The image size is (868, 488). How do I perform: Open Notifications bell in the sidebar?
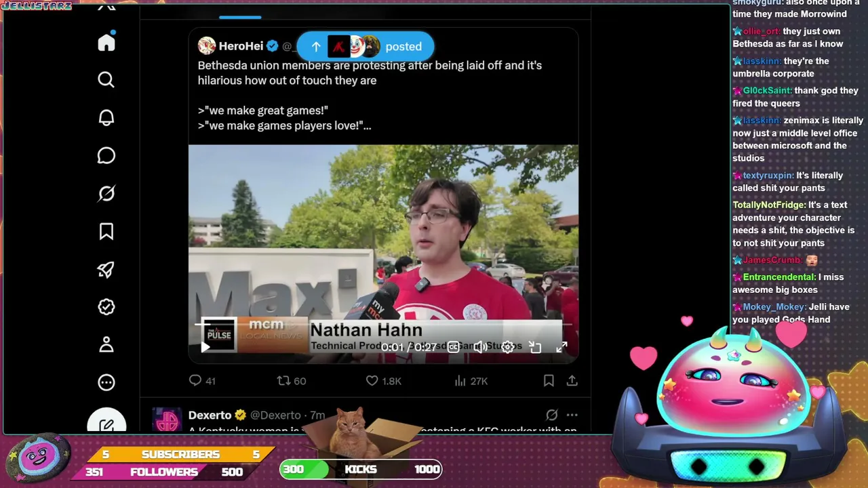[x=106, y=118]
